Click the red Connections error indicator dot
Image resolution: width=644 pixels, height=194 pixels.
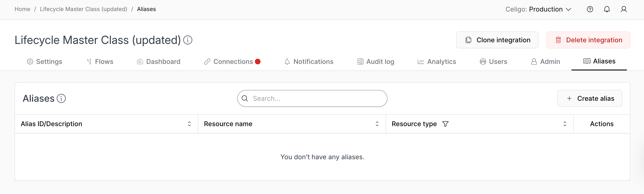[258, 62]
